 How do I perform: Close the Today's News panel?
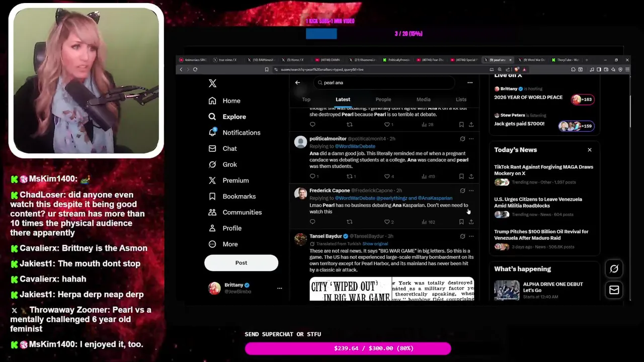point(590,150)
